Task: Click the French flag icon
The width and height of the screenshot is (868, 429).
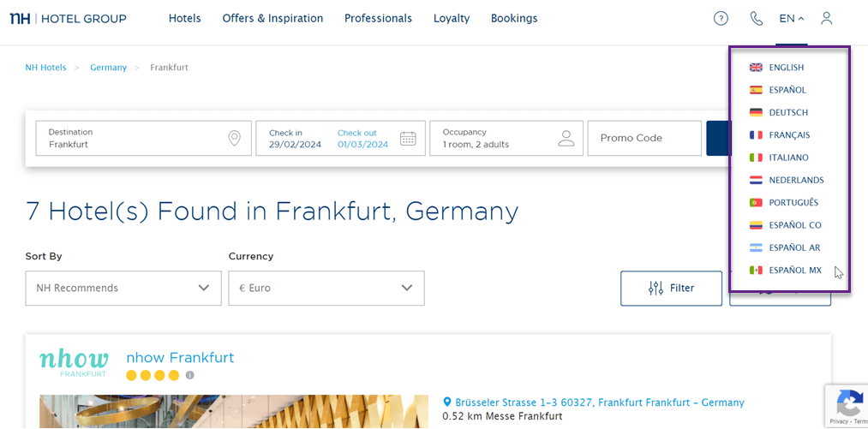Action: 756,135
